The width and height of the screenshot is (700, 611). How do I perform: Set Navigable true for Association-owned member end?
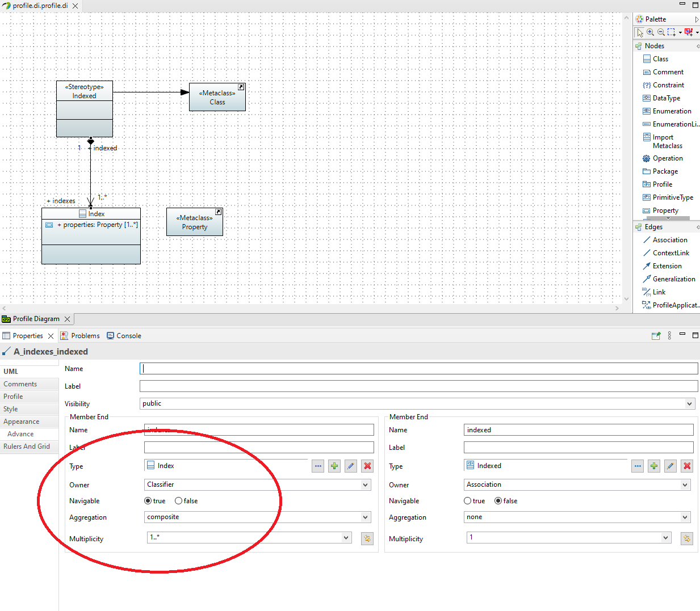tap(468, 501)
